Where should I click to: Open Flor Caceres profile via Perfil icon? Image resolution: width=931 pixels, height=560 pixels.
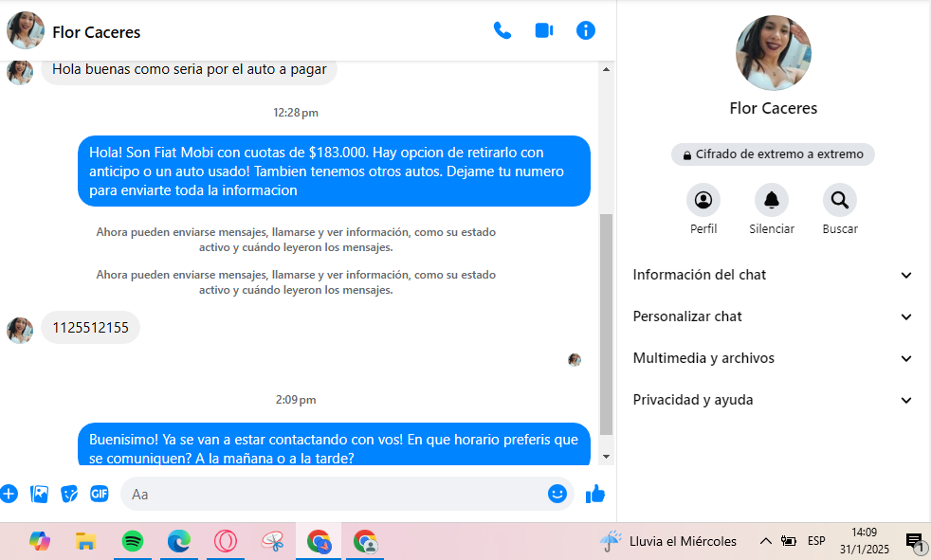[703, 201]
